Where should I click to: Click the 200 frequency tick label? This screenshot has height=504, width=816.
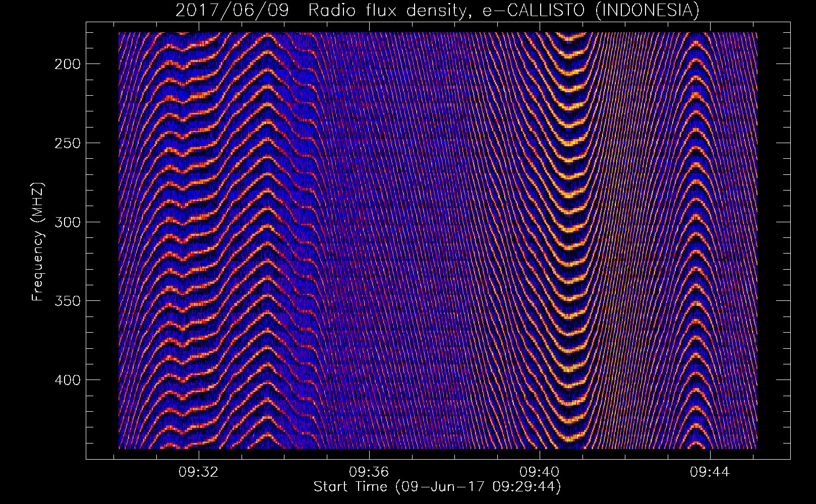pos(67,64)
